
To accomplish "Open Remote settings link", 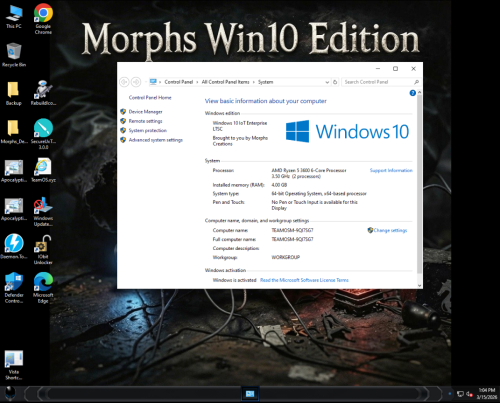I will (145, 121).
